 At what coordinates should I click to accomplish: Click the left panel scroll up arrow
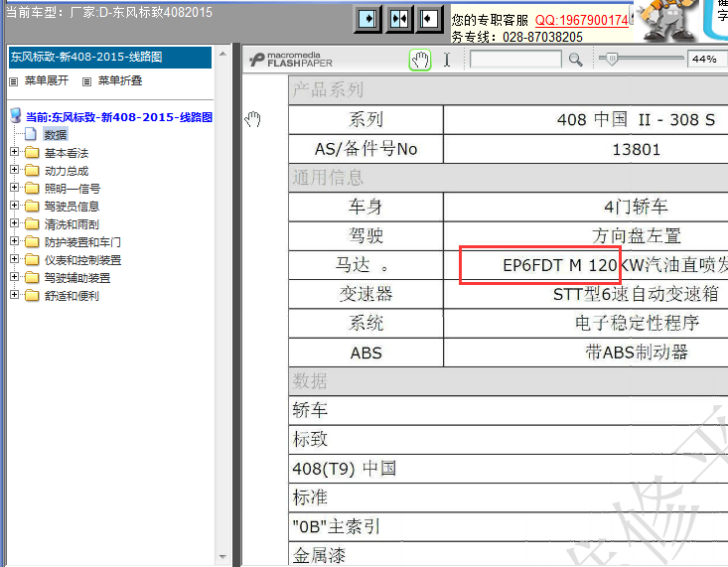tap(222, 54)
